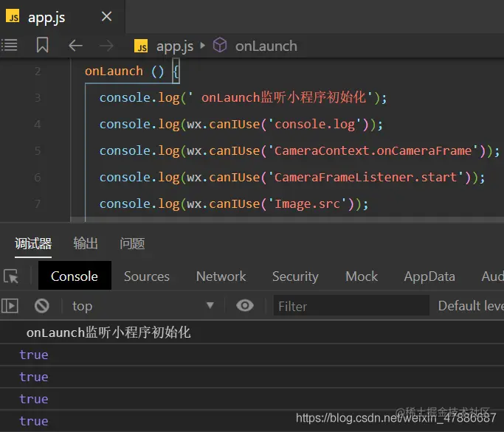This screenshot has width=504, height=432.
Task: Switch to the 输出 panel tab
Action: click(x=85, y=243)
